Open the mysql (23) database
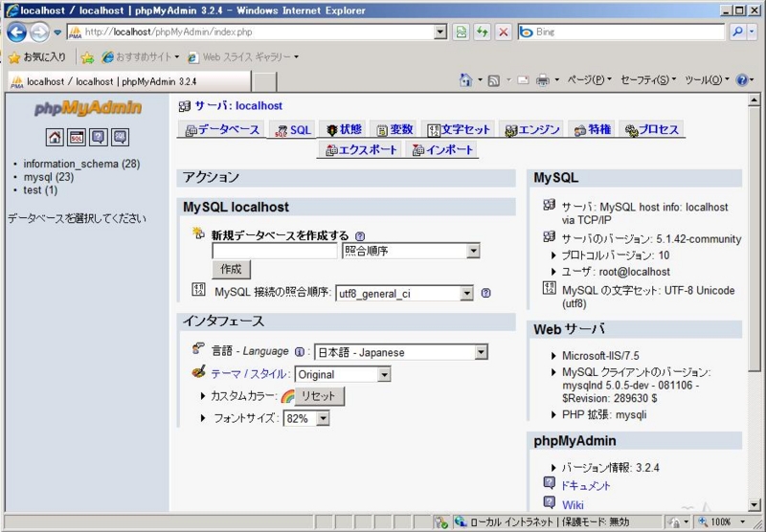Image resolution: width=766 pixels, height=532 pixels. coord(49,177)
